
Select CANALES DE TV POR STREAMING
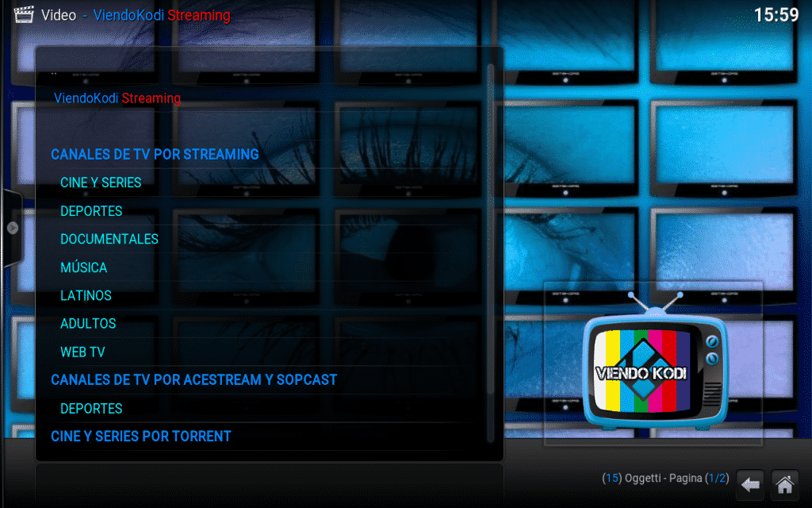click(x=155, y=155)
